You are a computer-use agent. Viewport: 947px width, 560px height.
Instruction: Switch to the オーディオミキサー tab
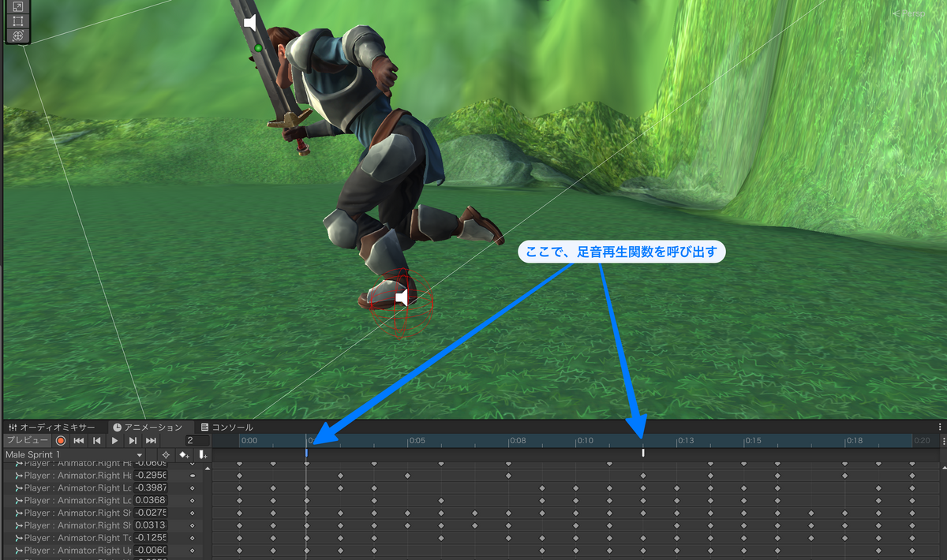(52, 427)
